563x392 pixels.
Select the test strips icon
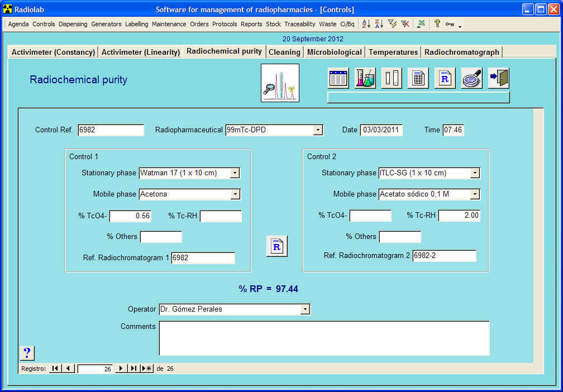[391, 78]
